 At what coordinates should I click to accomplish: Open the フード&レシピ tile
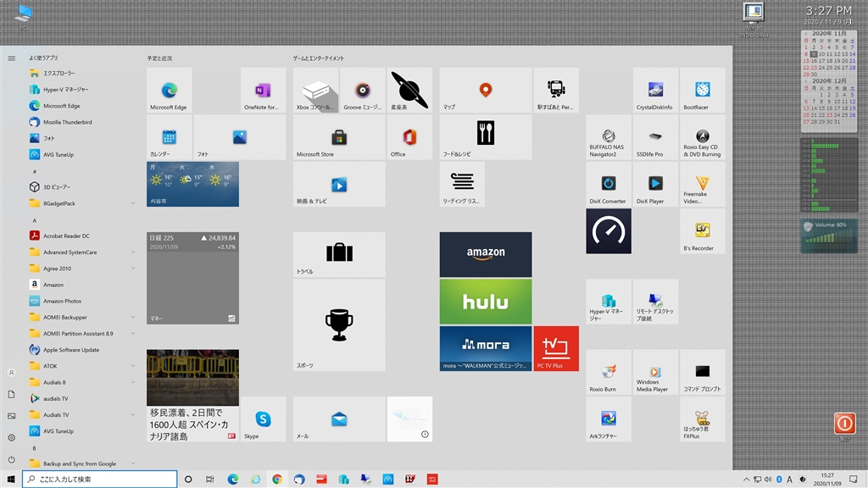(486, 138)
